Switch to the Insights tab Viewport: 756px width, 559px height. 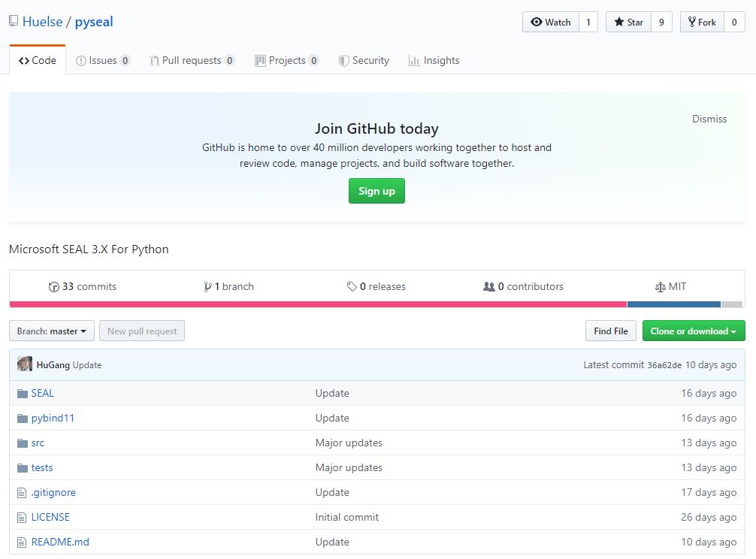pyautogui.click(x=434, y=60)
